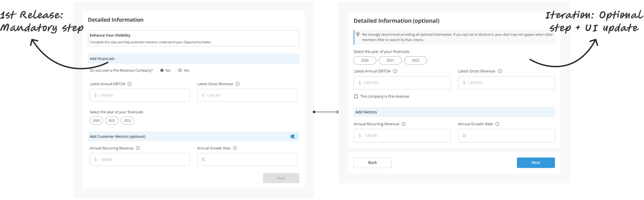Focus Latest Gross Revenue field in right form
The height and width of the screenshot is (200, 644).
tap(506, 83)
